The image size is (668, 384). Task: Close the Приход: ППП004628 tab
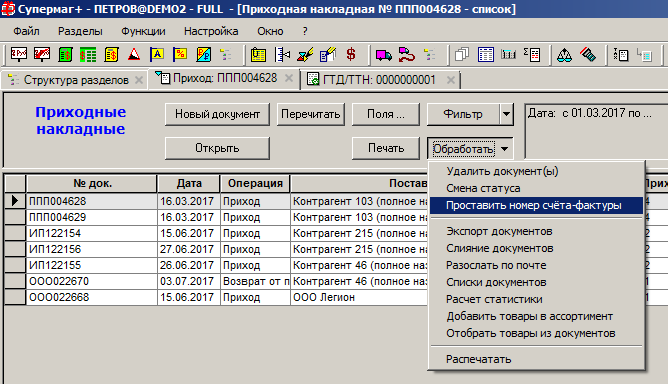289,78
